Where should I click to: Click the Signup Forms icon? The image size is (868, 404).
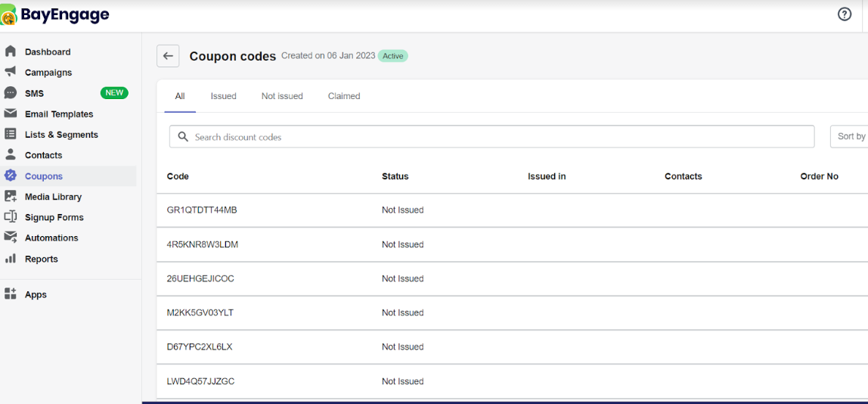10,216
